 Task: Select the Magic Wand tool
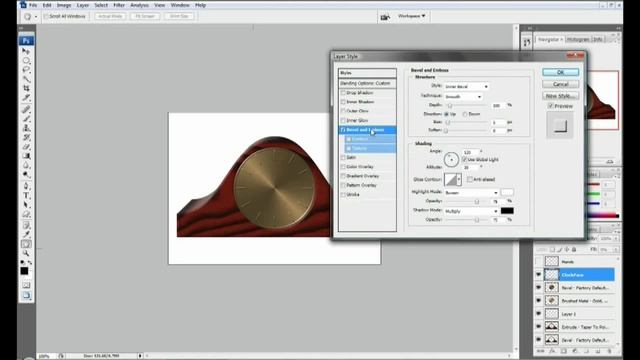pos(26,79)
